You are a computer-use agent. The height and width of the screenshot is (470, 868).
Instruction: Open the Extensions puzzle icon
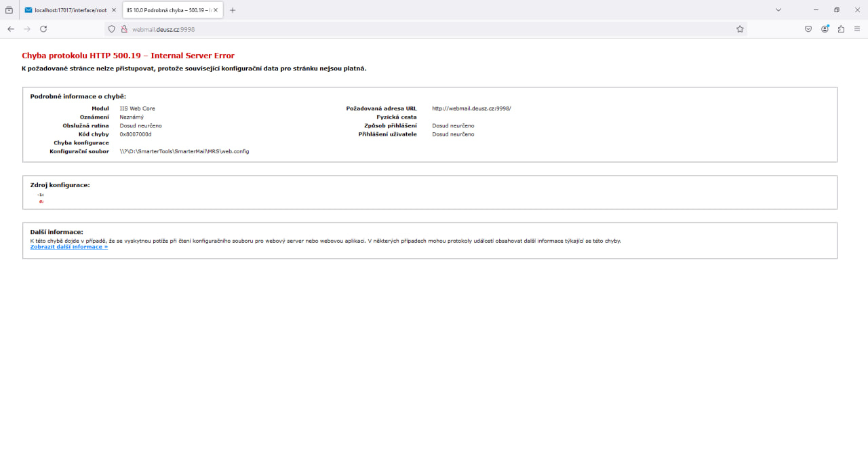(842, 29)
